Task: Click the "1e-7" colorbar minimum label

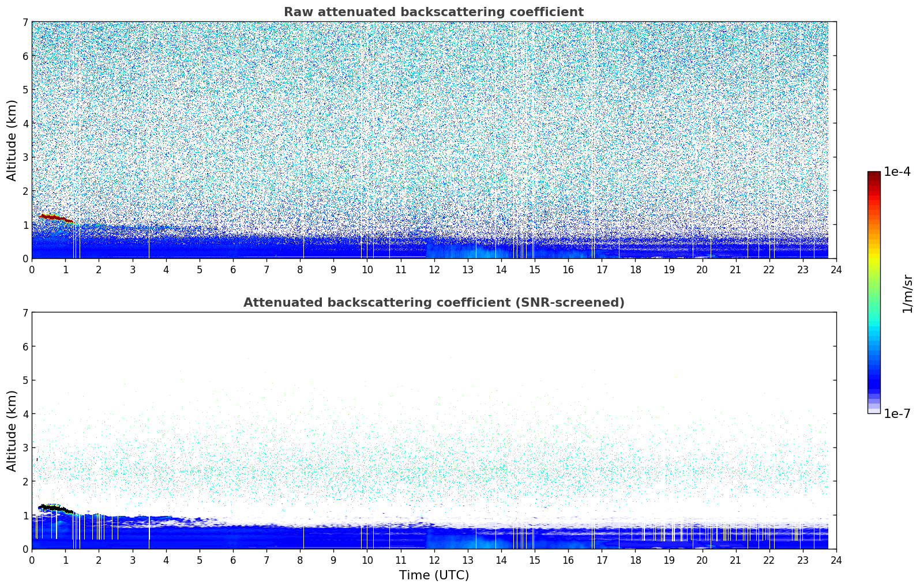Action: coord(898,414)
